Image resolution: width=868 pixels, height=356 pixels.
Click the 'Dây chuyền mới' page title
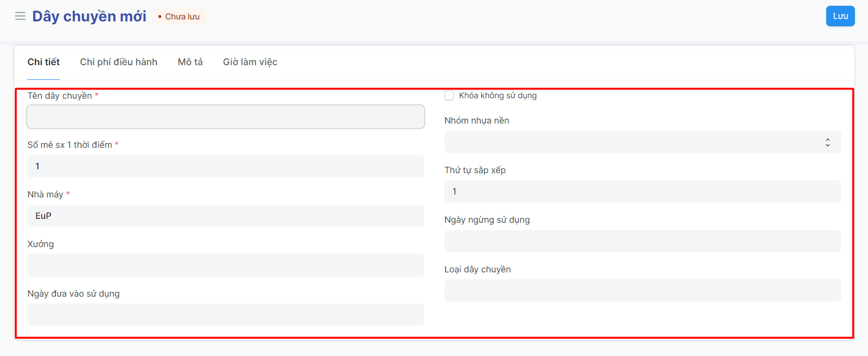click(x=89, y=17)
